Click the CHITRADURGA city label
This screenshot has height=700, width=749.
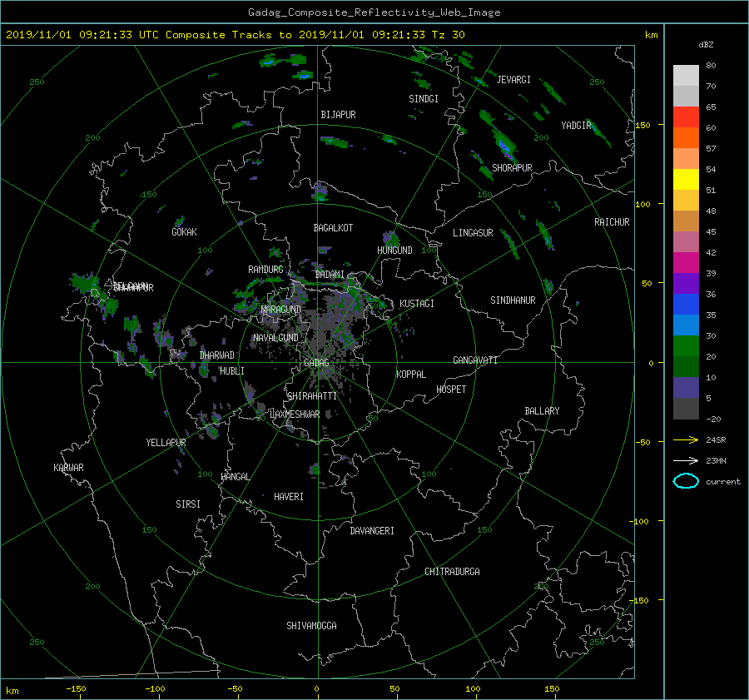click(x=452, y=572)
